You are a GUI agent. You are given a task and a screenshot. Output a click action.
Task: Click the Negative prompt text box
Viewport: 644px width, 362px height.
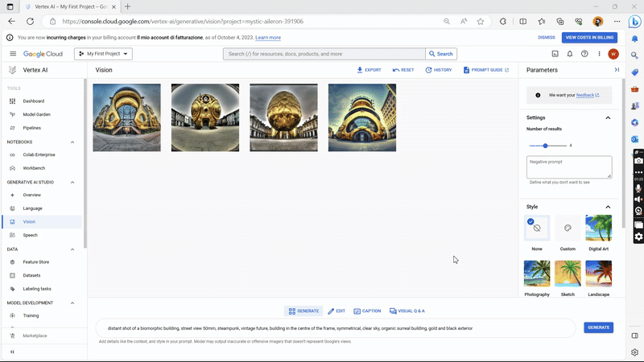tap(568, 167)
